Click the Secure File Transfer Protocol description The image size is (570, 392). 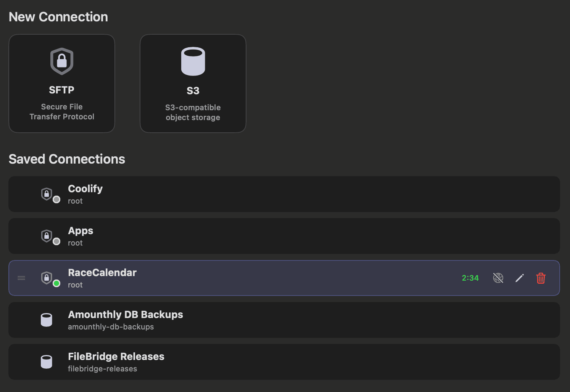point(62,112)
